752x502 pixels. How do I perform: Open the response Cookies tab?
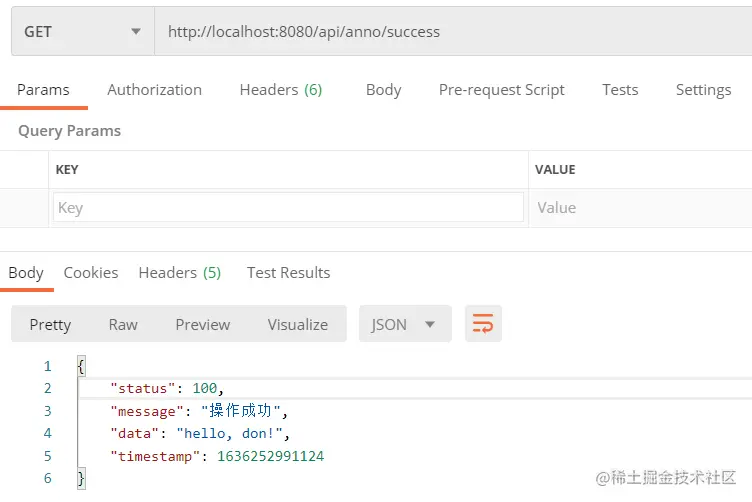[91, 272]
